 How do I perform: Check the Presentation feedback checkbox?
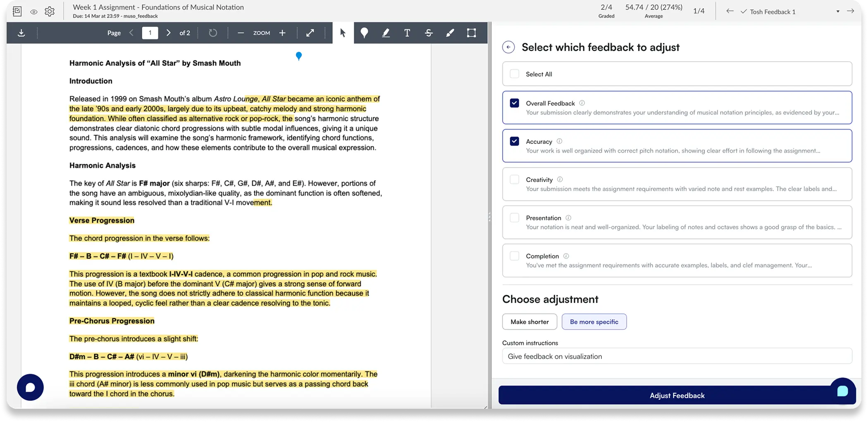(x=514, y=218)
